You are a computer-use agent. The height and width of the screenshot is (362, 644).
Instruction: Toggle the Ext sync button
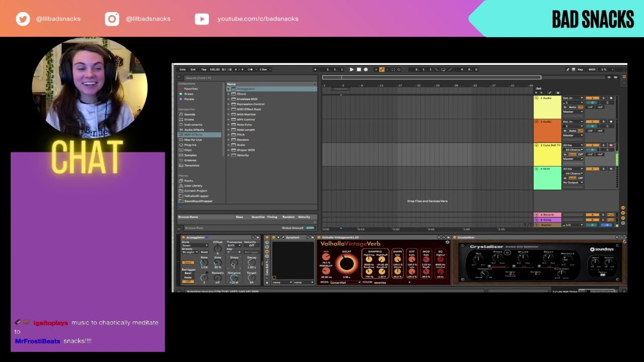point(193,69)
